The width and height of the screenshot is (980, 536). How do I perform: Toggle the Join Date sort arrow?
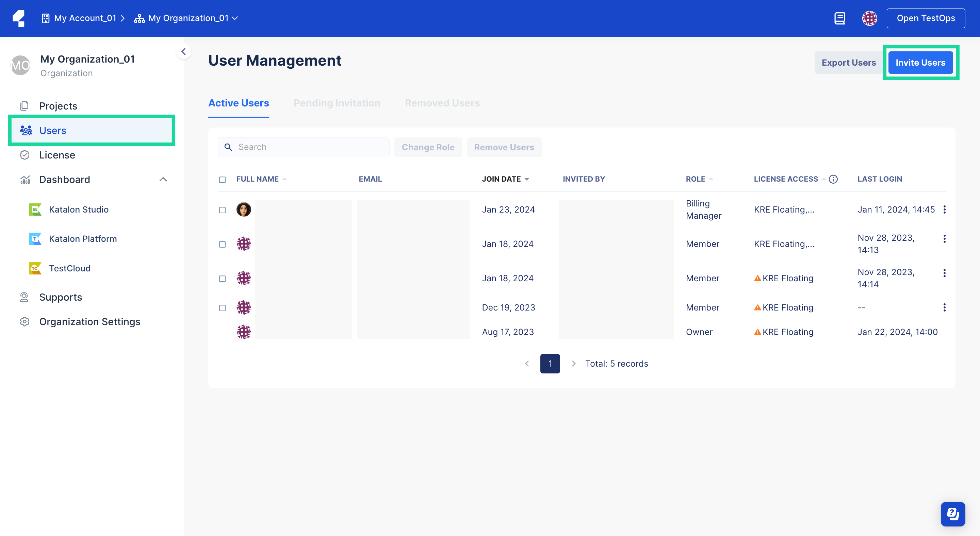point(527,179)
